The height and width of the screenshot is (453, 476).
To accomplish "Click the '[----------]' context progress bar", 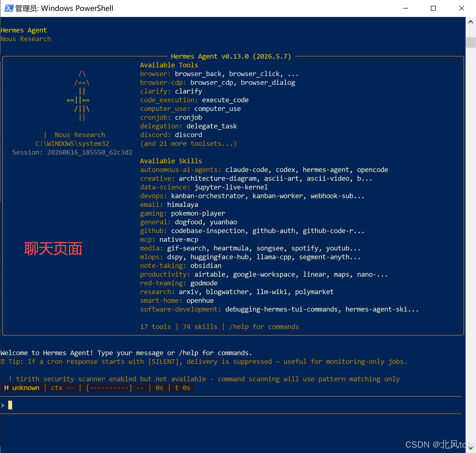I will tap(109, 388).
